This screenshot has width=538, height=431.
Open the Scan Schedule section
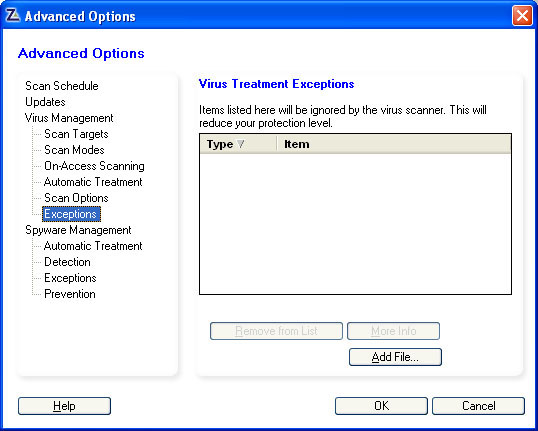[62, 86]
